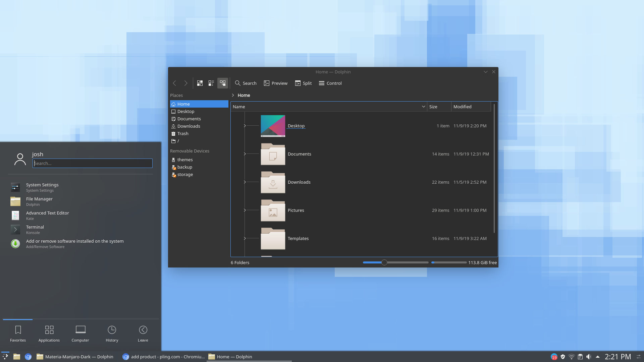Select Desktop in Places panel
This screenshot has height=362, width=644.
199,111
